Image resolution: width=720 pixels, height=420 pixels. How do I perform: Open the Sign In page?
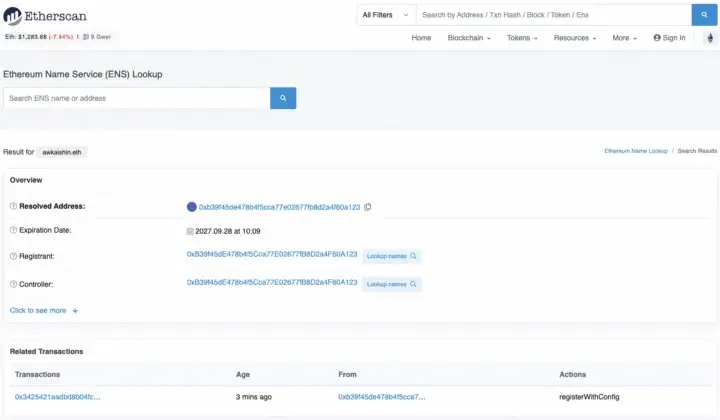669,38
